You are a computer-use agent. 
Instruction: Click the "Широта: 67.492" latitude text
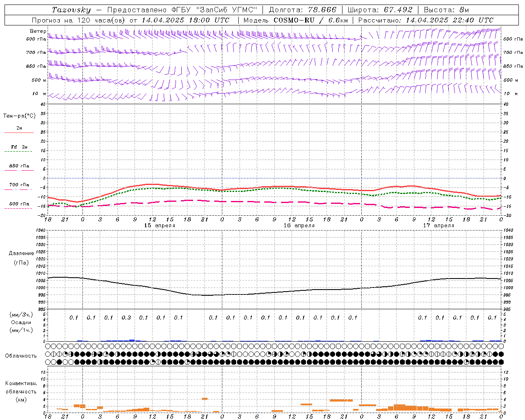tap(379, 10)
